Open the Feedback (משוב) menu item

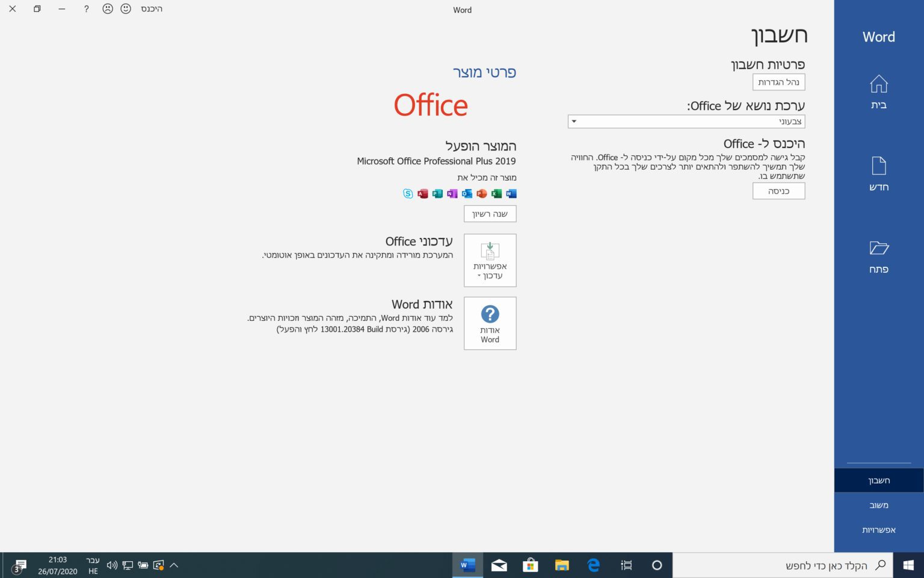(878, 505)
